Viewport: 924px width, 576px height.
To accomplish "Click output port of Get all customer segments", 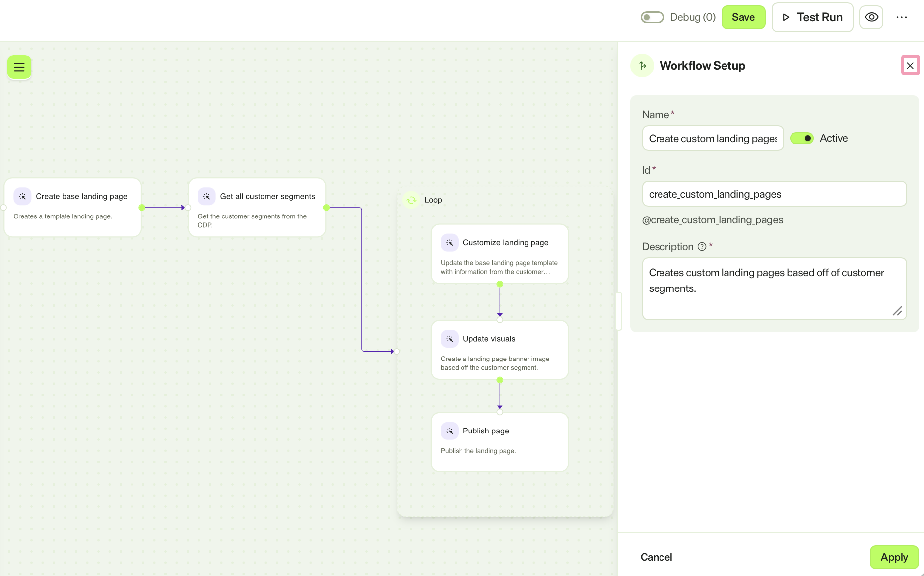I will [326, 208].
